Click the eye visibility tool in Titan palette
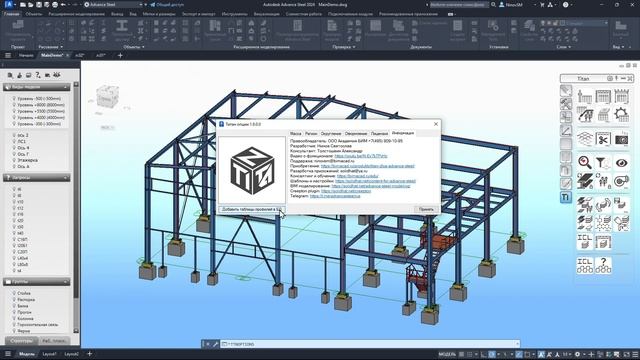Image resolution: width=640 pixels, height=360 pixels. point(621,162)
